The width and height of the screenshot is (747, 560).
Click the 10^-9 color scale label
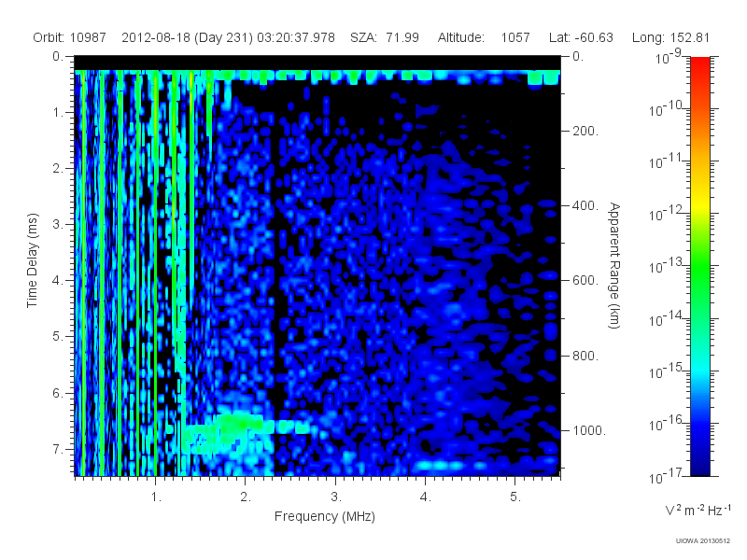point(668,57)
